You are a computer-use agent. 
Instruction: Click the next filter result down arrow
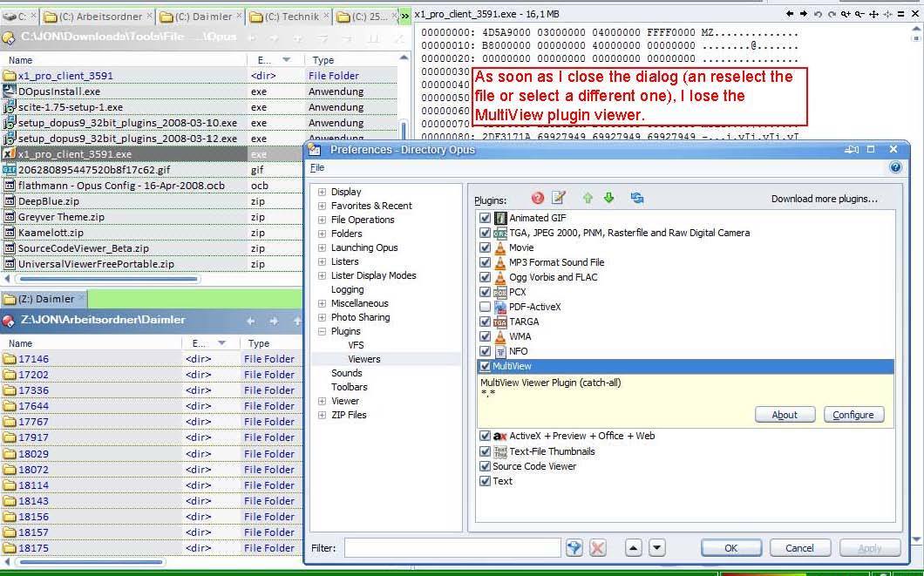coord(657,548)
